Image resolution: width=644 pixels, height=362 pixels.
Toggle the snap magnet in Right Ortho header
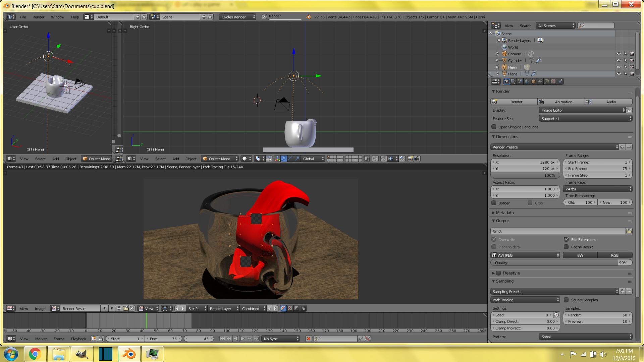[384, 159]
